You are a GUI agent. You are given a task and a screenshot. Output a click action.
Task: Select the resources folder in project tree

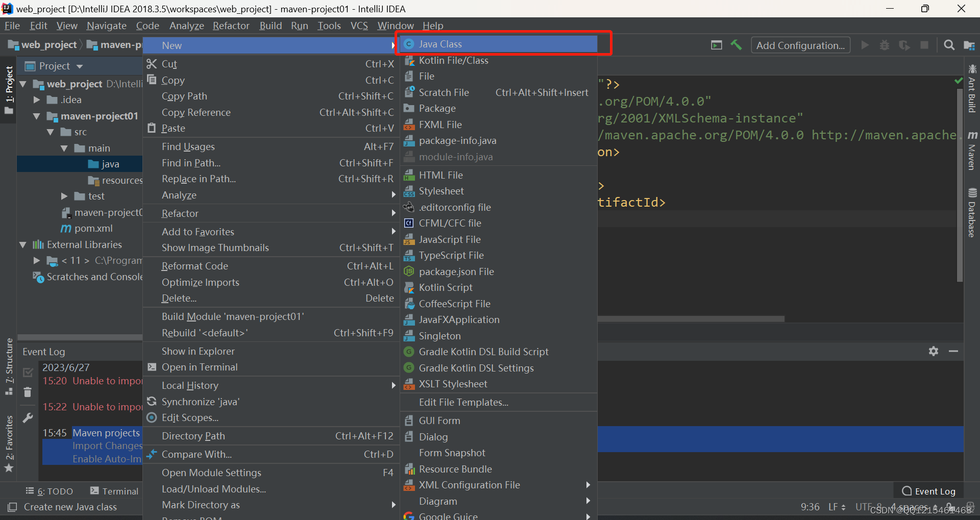click(115, 180)
